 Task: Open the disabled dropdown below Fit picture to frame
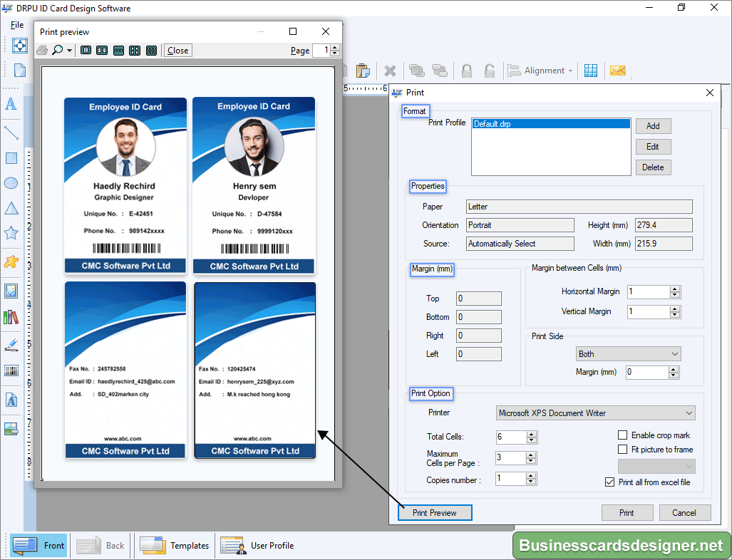(656, 466)
